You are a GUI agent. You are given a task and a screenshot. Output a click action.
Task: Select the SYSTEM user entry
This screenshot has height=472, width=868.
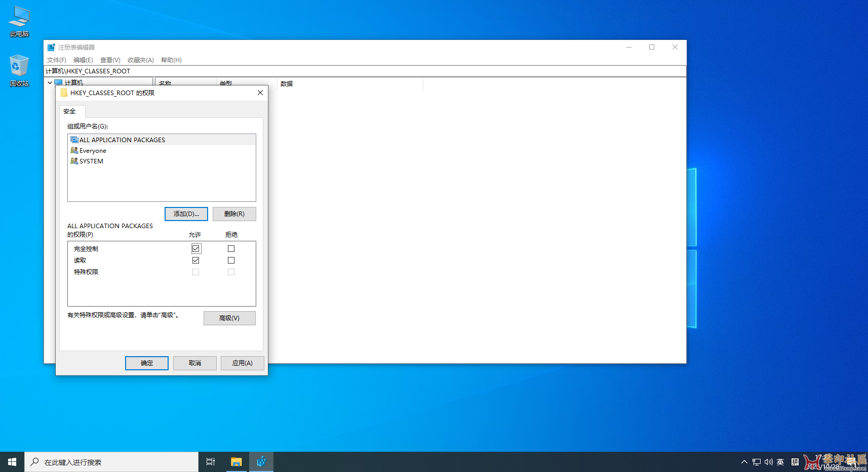[91, 161]
